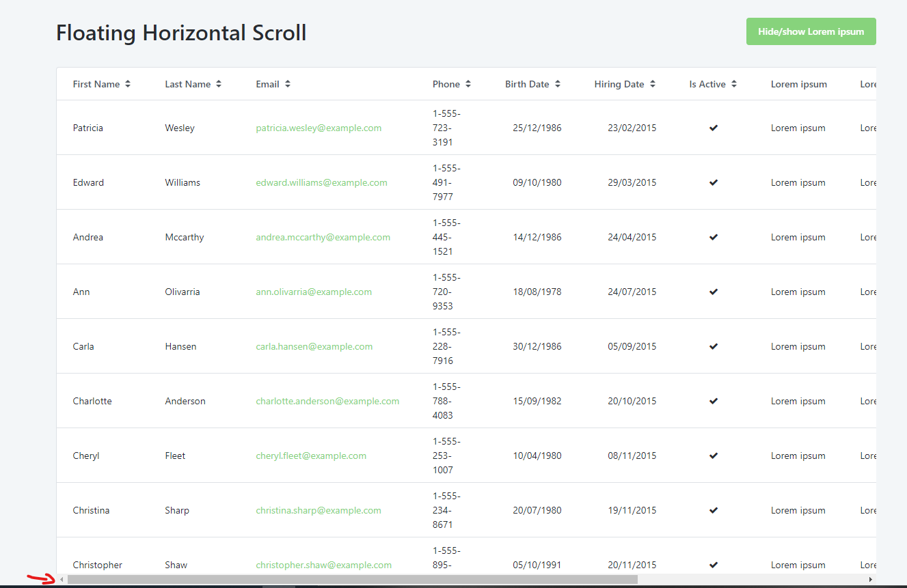Click the active checkmark in Andrea's row
This screenshot has height=588, width=907.
click(x=714, y=237)
